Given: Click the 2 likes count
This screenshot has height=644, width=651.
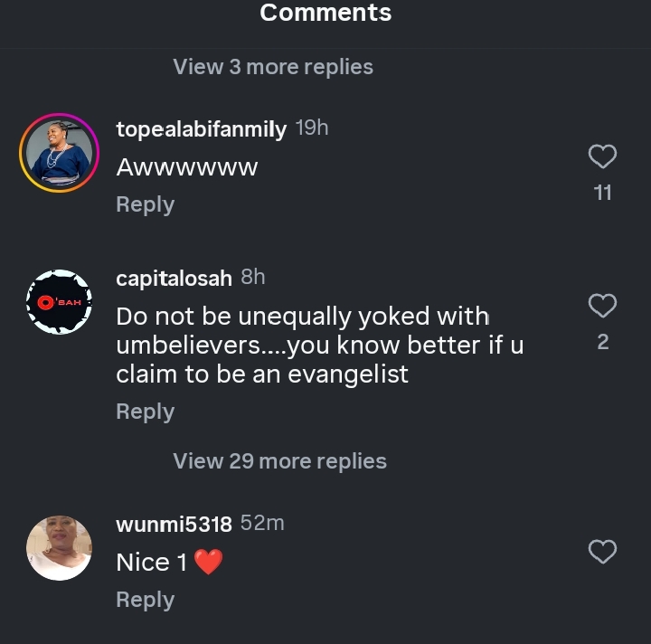Looking at the screenshot, I should pos(603,342).
